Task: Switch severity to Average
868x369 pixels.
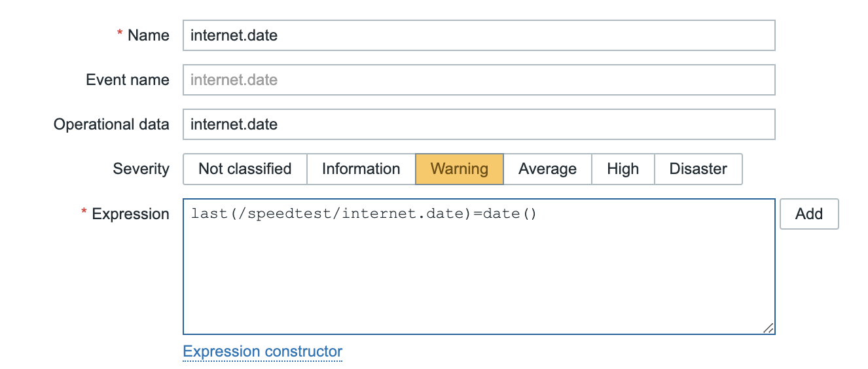Action: pyautogui.click(x=547, y=169)
